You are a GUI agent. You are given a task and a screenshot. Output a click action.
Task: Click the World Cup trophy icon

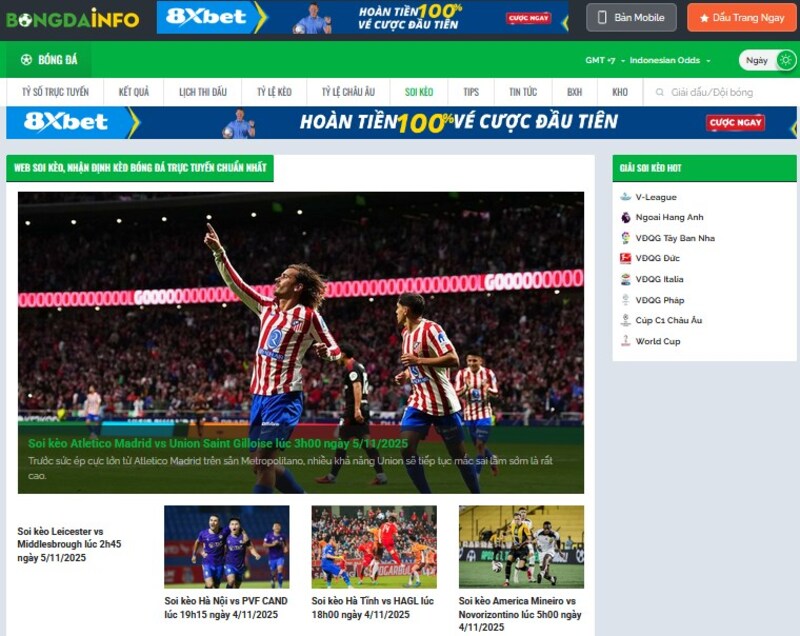(626, 341)
